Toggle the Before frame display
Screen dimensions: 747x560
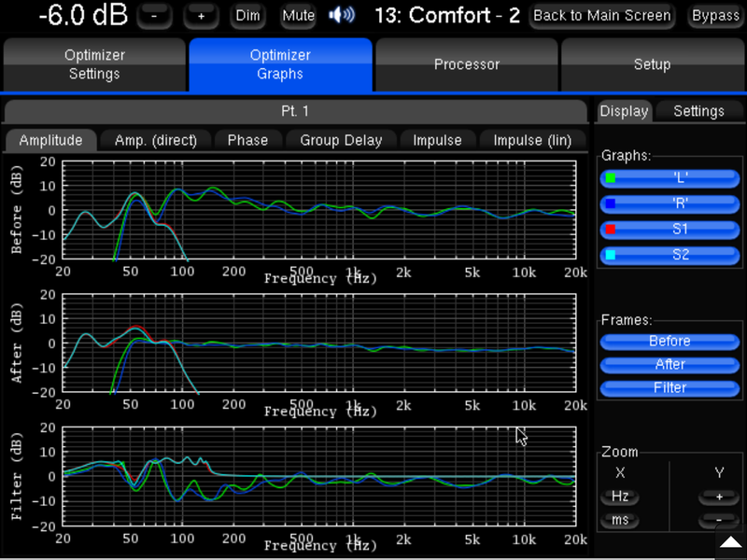pyautogui.click(x=669, y=342)
